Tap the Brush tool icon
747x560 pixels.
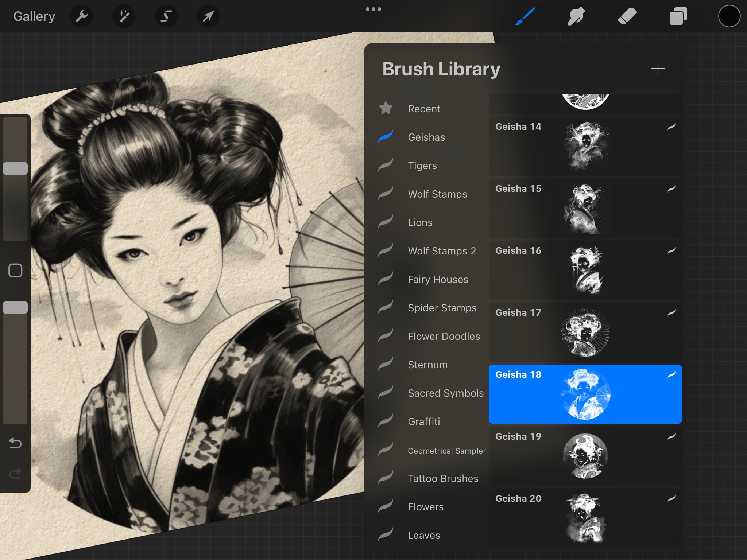525,16
